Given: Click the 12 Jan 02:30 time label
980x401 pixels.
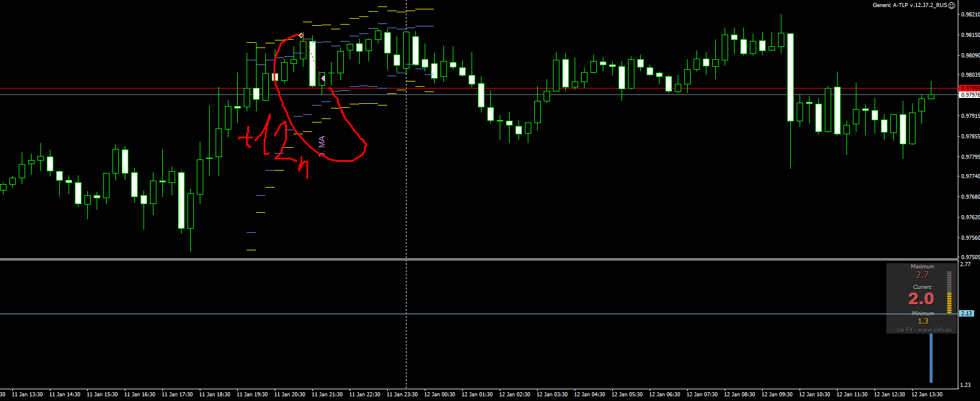Looking at the screenshot, I should point(514,395).
